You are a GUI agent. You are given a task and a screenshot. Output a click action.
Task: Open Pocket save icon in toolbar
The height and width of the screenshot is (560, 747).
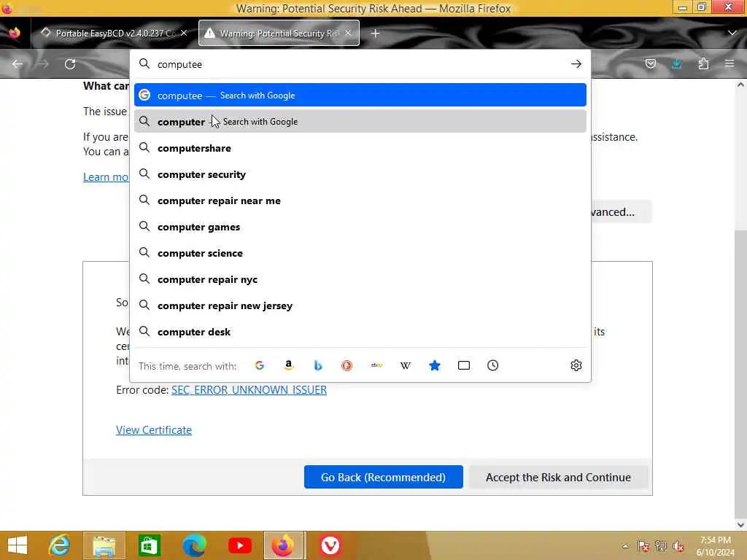click(650, 64)
